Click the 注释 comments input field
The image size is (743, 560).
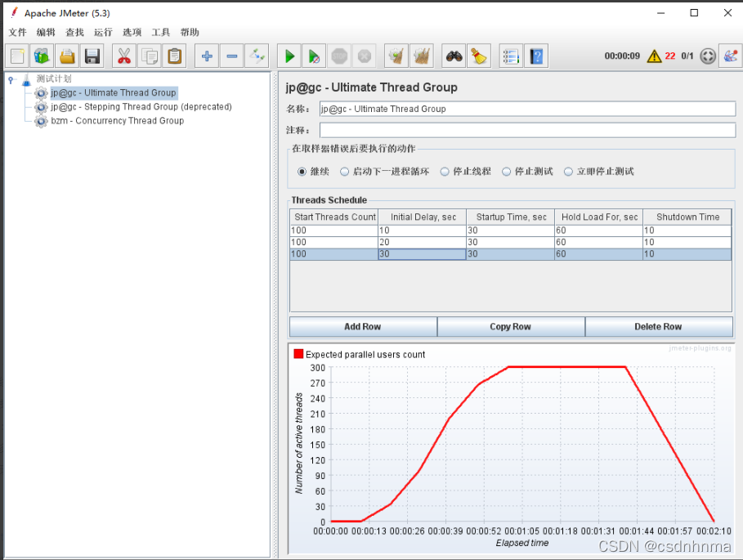527,130
